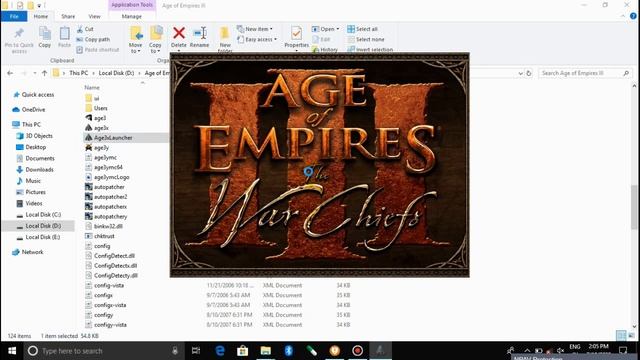Open the Help question mark icon

click(633, 16)
